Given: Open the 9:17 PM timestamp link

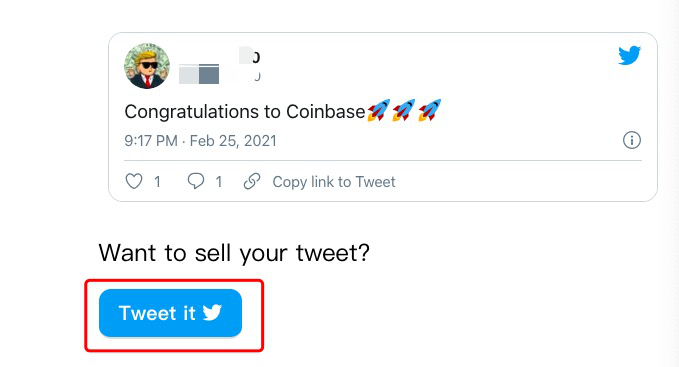Looking at the screenshot, I should tap(151, 141).
